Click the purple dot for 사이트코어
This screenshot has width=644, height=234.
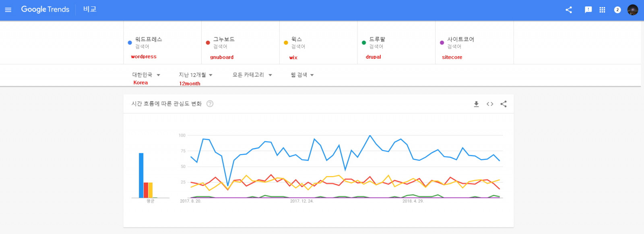tap(442, 43)
